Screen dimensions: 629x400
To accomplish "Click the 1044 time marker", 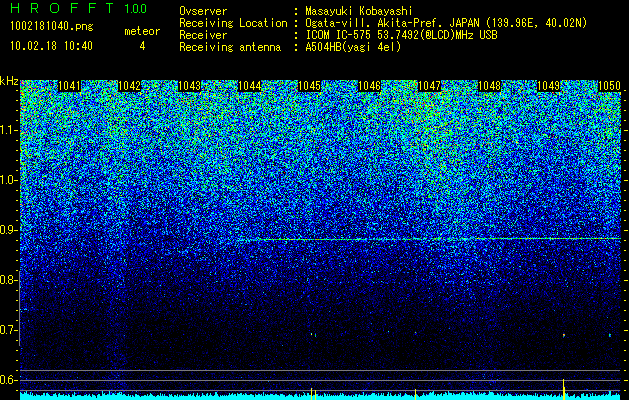I will pos(250,86).
